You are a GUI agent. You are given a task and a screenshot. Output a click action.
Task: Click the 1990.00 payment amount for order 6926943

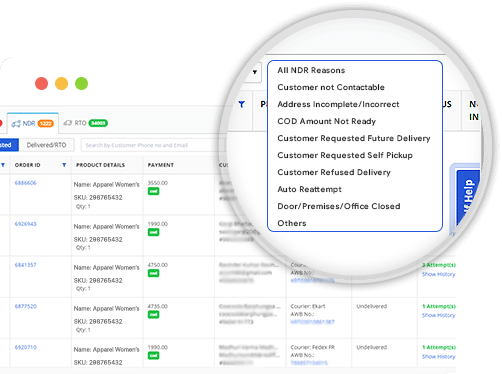pos(158,224)
